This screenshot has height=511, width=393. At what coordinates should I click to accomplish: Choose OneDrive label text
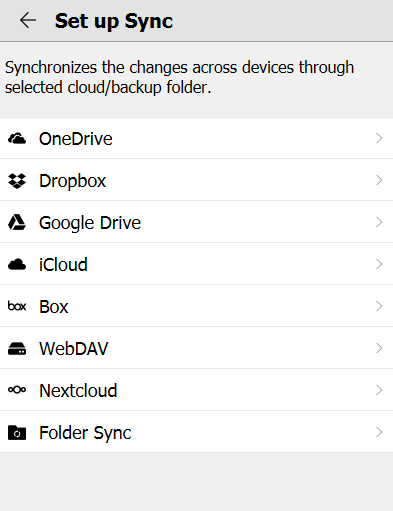76,139
